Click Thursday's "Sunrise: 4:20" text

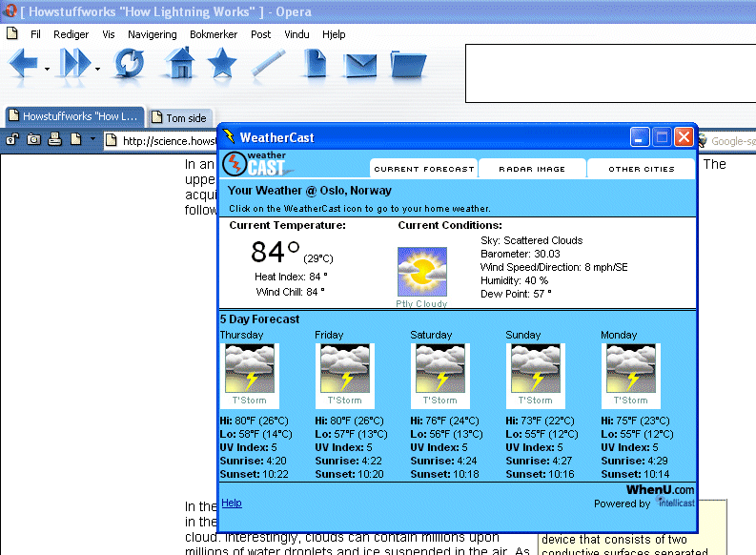coord(254,461)
